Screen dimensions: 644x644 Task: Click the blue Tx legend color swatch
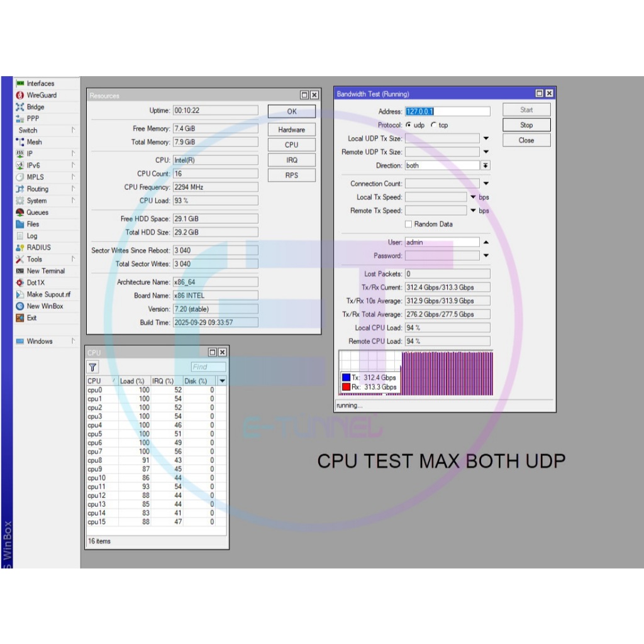(x=345, y=377)
